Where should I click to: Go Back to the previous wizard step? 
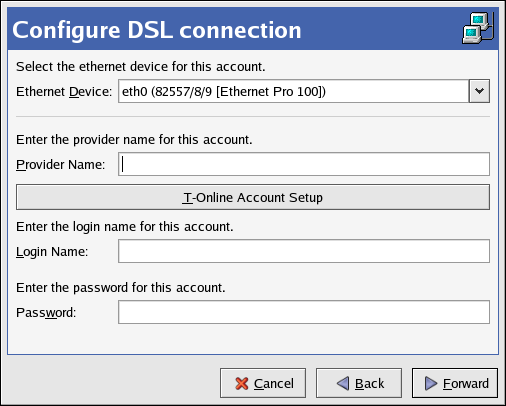359,383
